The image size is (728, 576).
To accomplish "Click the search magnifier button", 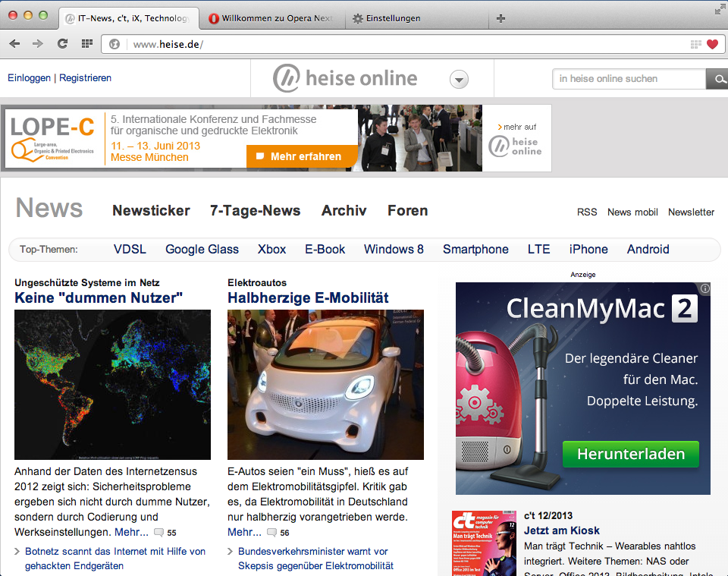I will [x=718, y=79].
